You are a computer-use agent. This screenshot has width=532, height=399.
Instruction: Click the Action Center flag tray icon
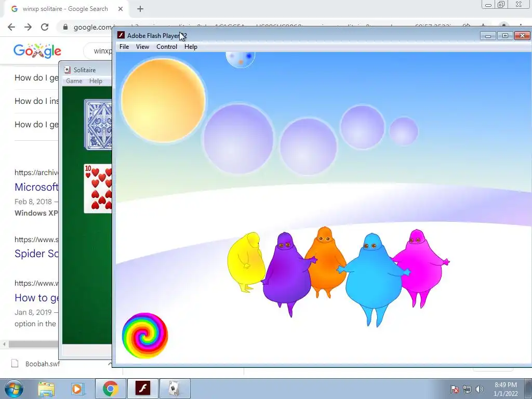tap(455, 389)
